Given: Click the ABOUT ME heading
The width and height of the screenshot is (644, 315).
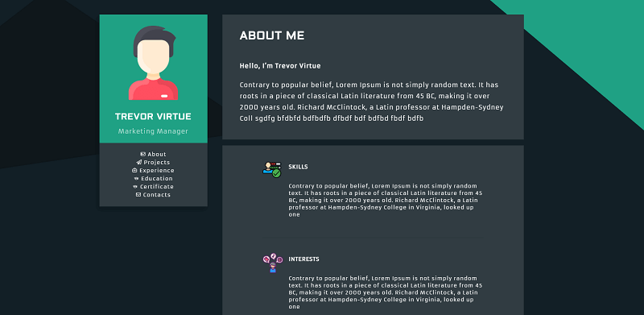Looking at the screenshot, I should click(272, 35).
